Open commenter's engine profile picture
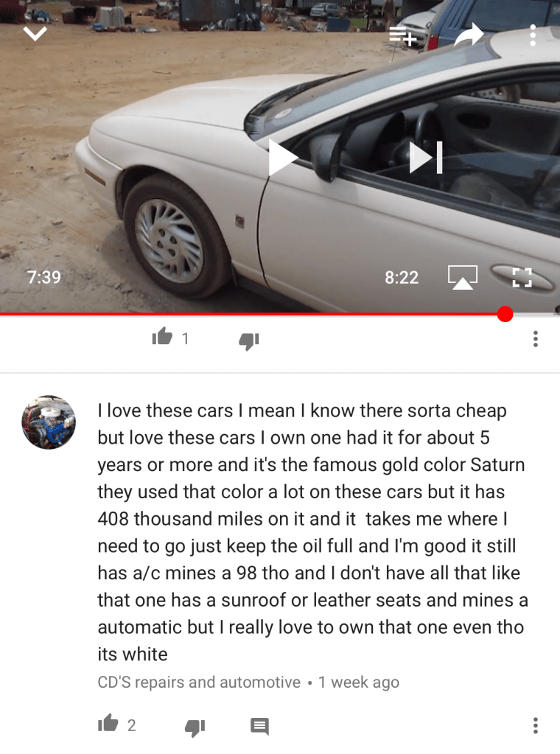The height and width of the screenshot is (754, 560). pos(49,422)
